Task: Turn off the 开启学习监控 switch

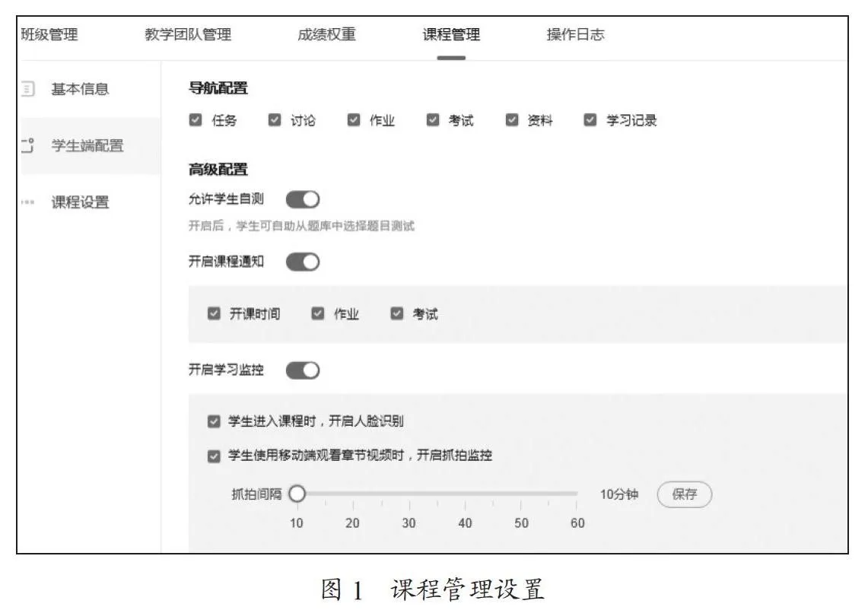Action: tap(303, 370)
